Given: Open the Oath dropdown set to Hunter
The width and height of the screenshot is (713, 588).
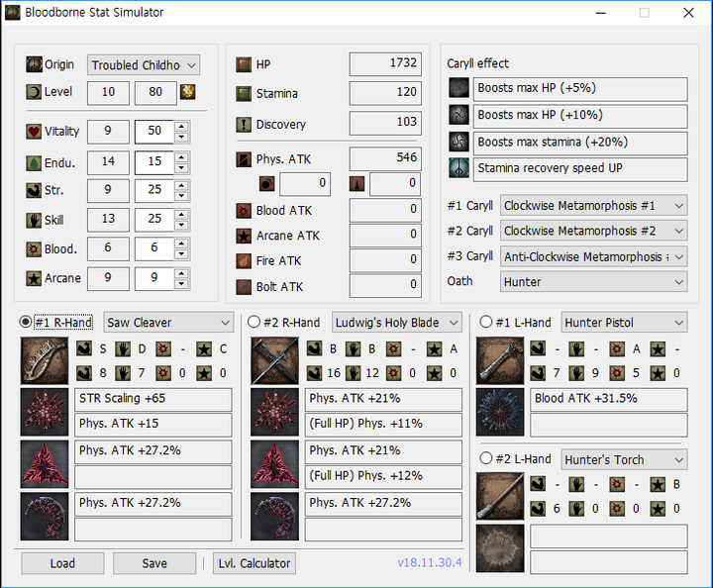Looking at the screenshot, I should click(x=594, y=282).
